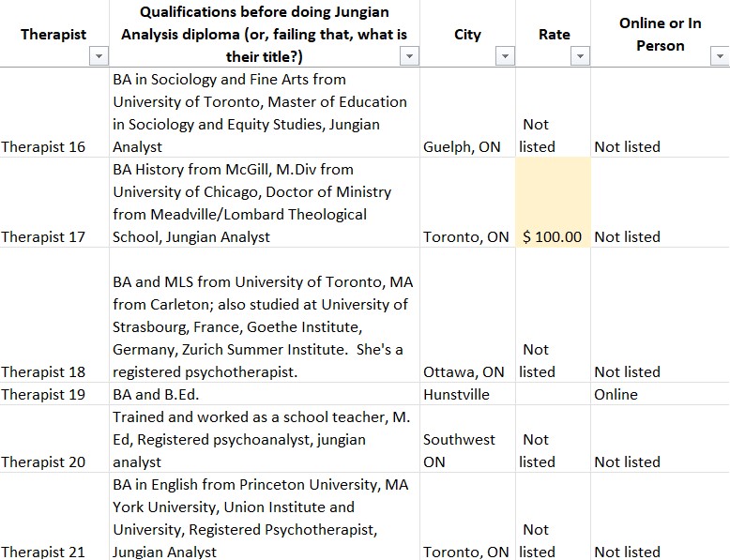Screen dimensions: 730x560
Task: Select the Therapist 16 cell
Action: (x=43, y=146)
